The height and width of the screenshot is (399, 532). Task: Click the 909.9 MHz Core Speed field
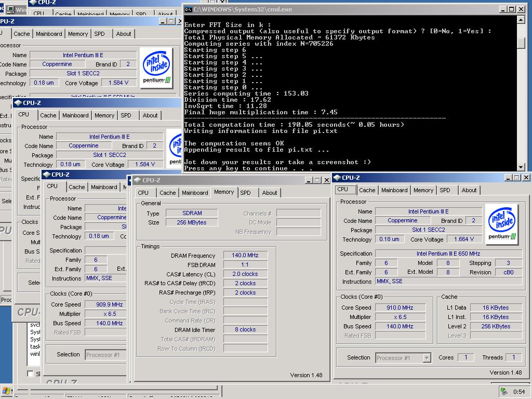[105, 304]
